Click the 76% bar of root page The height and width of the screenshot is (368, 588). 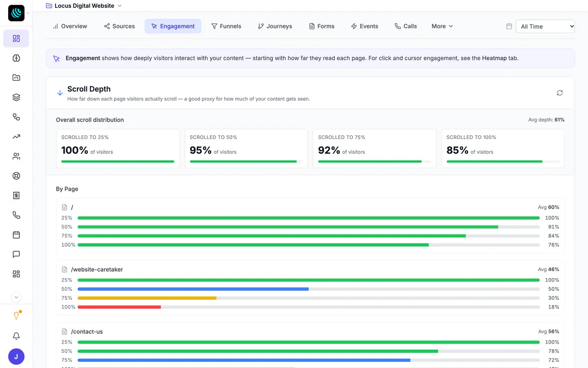[253, 245]
